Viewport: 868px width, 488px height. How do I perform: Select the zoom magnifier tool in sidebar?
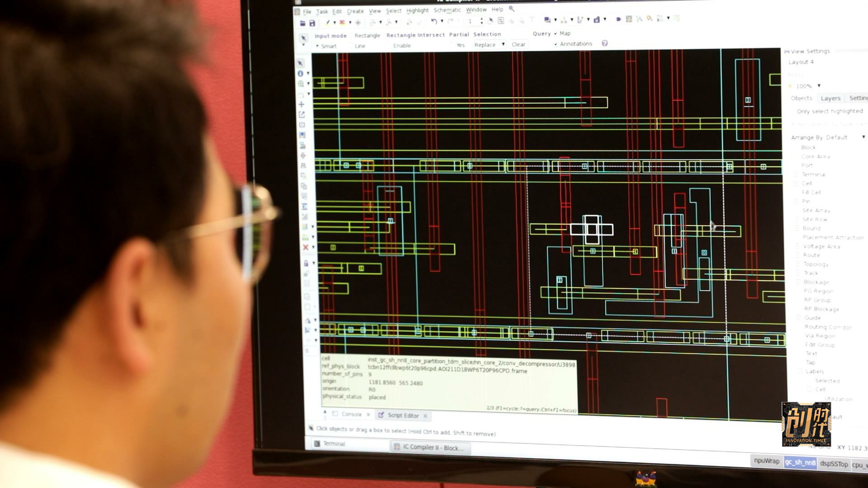coord(301,84)
